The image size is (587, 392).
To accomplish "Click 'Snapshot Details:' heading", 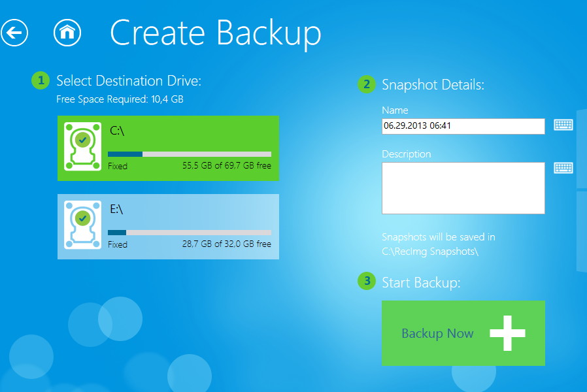I will 433,84.
